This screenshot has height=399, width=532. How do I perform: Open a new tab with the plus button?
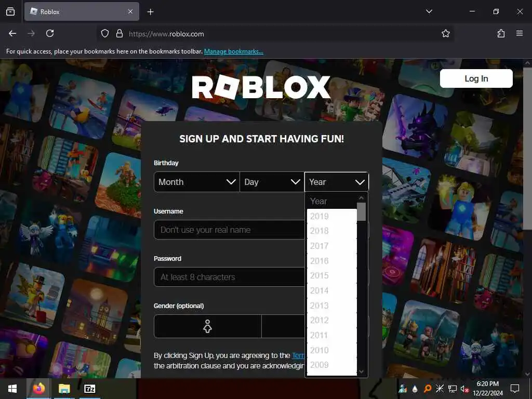[x=150, y=12]
